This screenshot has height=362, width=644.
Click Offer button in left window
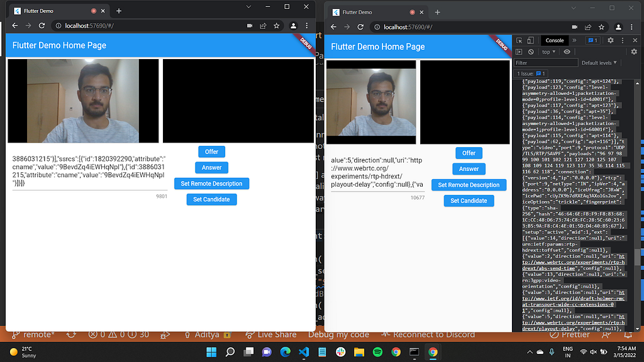coord(211,151)
